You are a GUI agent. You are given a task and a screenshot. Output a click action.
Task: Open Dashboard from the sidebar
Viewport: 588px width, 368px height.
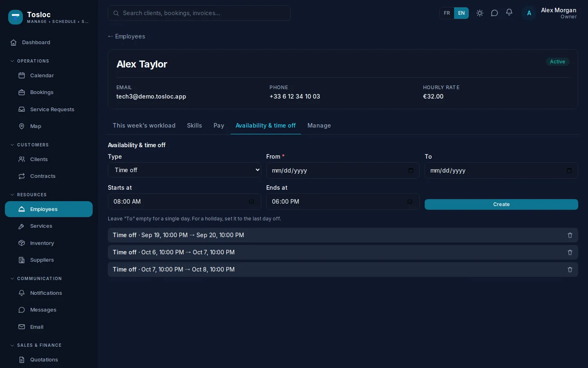click(x=49, y=43)
